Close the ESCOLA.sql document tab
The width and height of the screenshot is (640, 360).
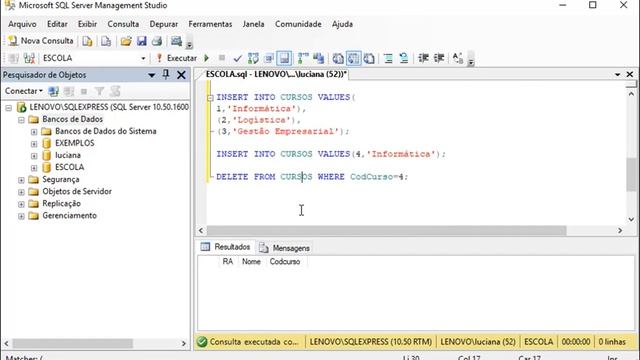coord(630,74)
